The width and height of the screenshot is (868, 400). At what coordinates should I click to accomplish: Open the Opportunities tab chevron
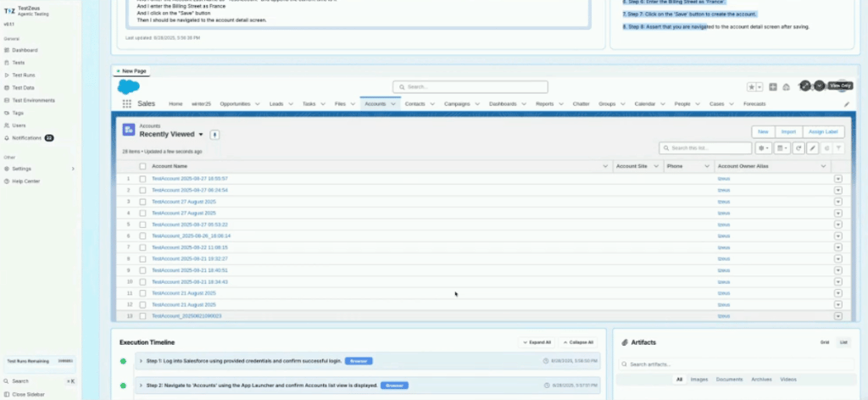258,104
